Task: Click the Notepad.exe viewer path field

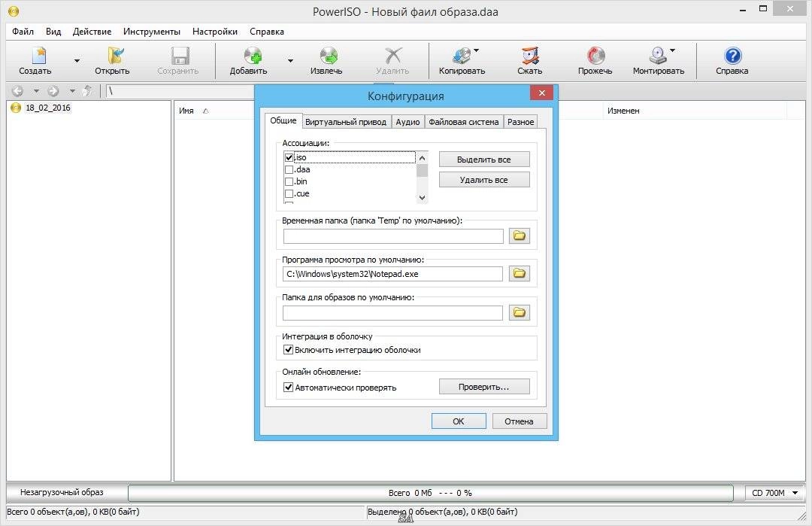Action: coord(392,274)
